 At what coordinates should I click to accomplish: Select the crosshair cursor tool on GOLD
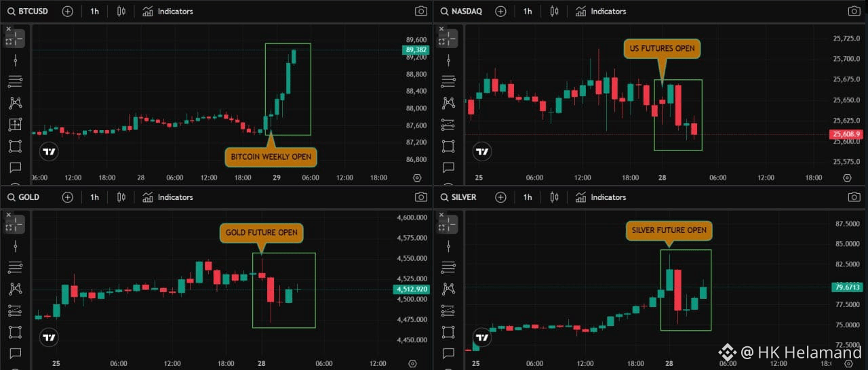[x=15, y=224]
